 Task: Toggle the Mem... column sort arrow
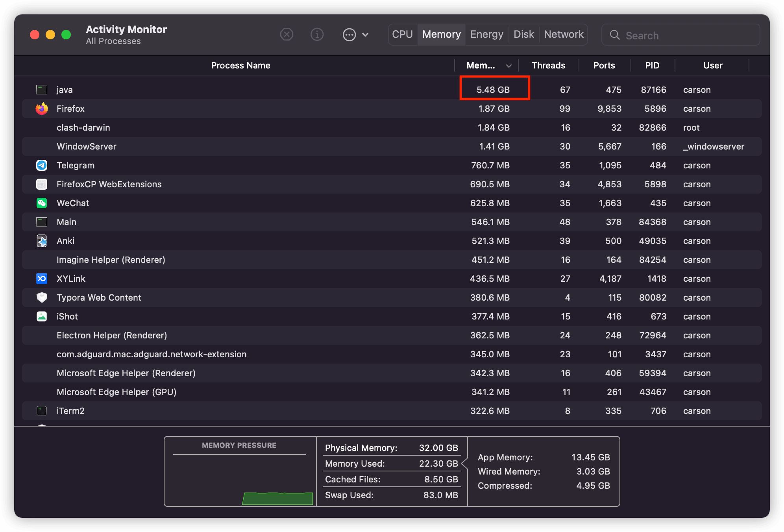click(x=509, y=66)
